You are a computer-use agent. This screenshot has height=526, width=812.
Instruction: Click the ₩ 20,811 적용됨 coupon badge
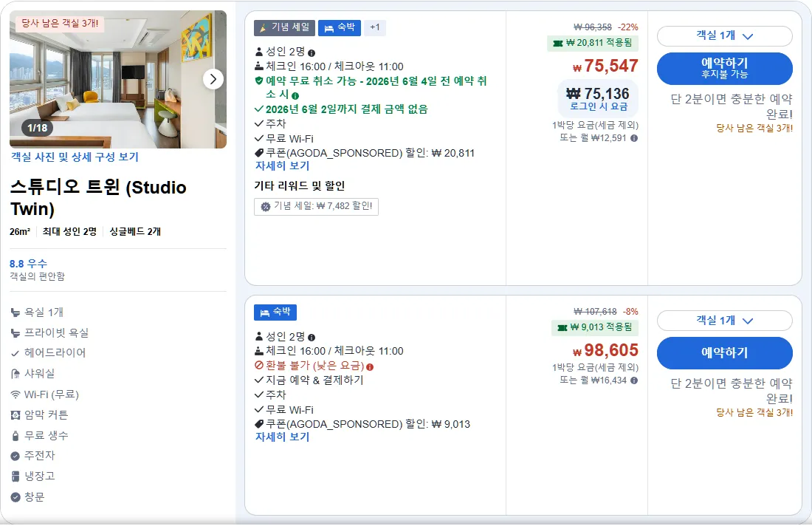(x=593, y=43)
